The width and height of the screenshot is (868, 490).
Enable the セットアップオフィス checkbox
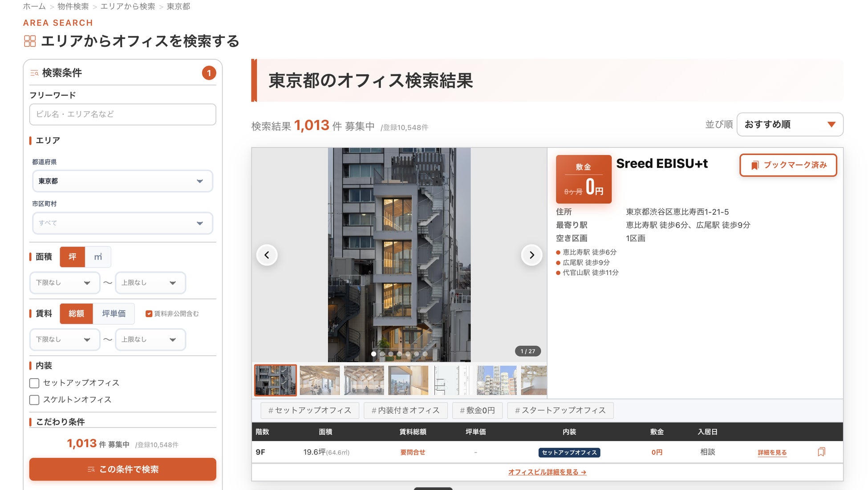(x=34, y=383)
